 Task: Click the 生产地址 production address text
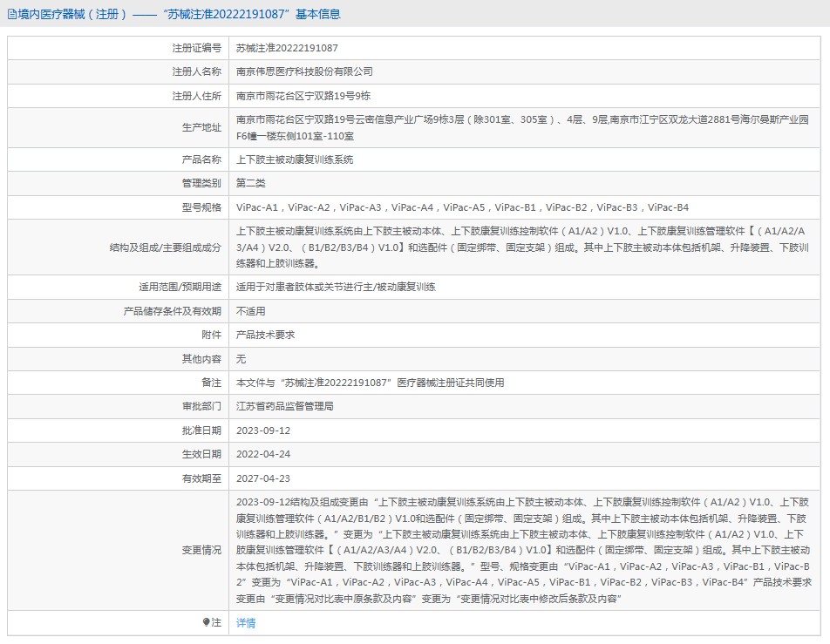pos(521,127)
